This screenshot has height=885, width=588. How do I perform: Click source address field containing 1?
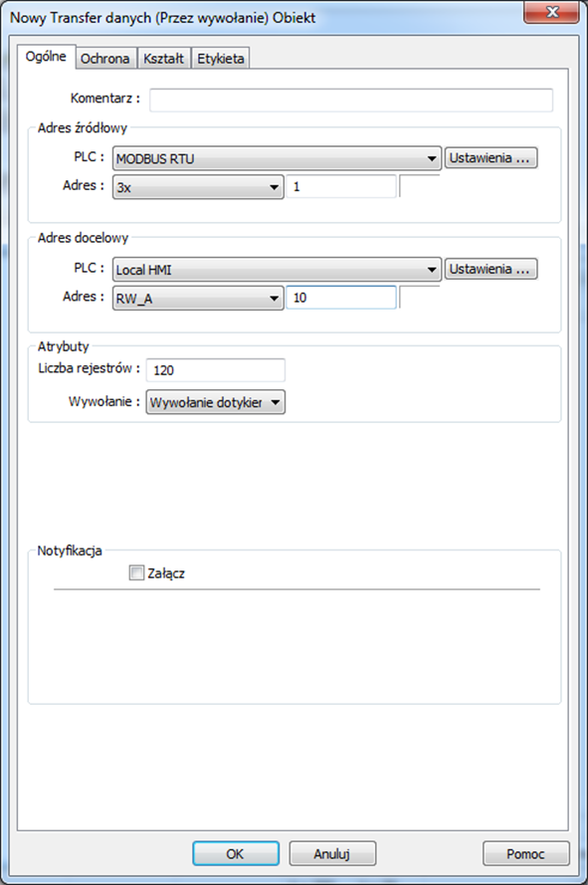[341, 186]
